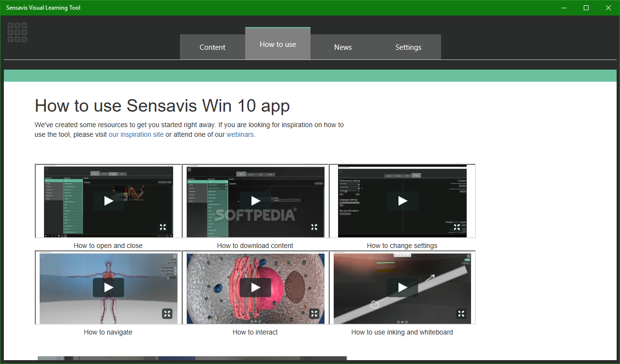Fullscreen the How to download content video
The image size is (620, 364).
pos(314,227)
